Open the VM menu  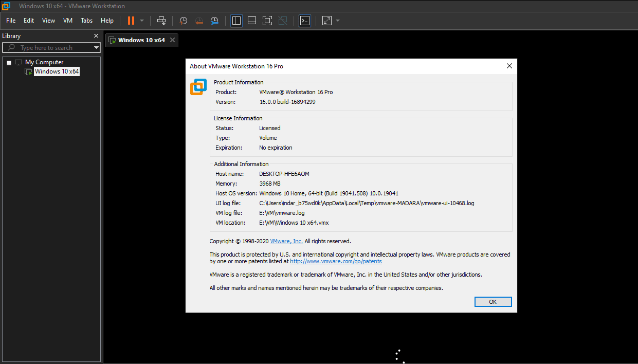tap(68, 21)
